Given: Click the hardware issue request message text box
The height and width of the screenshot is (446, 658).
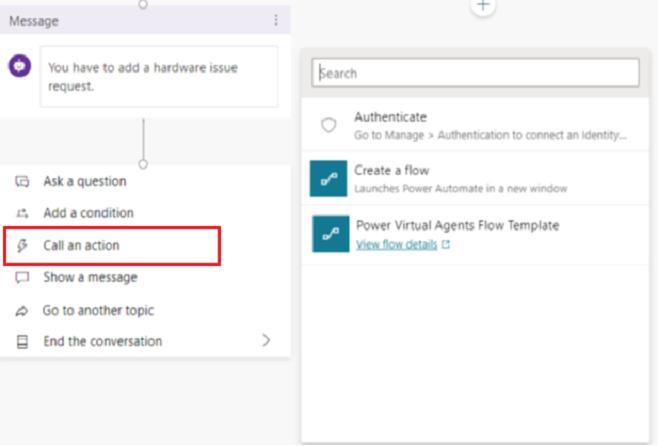Looking at the screenshot, I should (x=159, y=77).
